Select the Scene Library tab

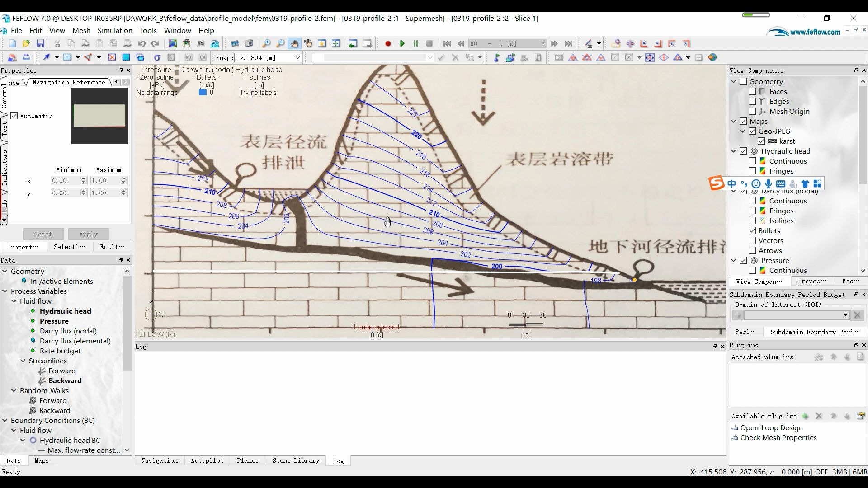(296, 460)
